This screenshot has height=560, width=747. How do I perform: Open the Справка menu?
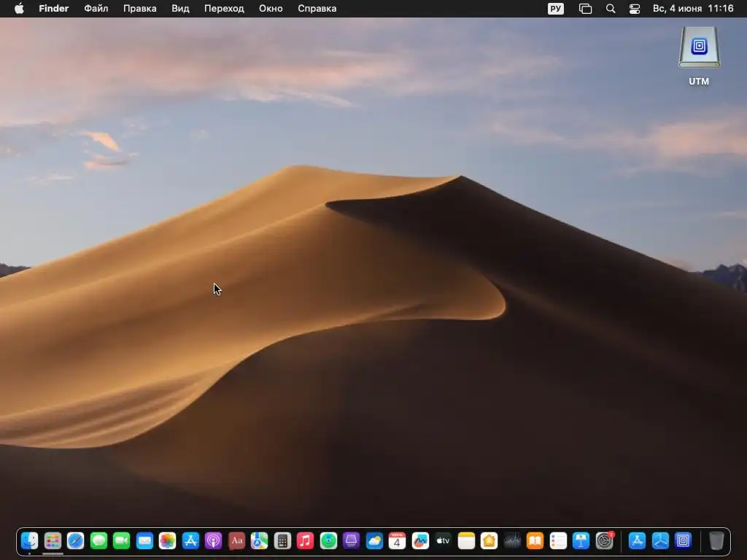[317, 9]
